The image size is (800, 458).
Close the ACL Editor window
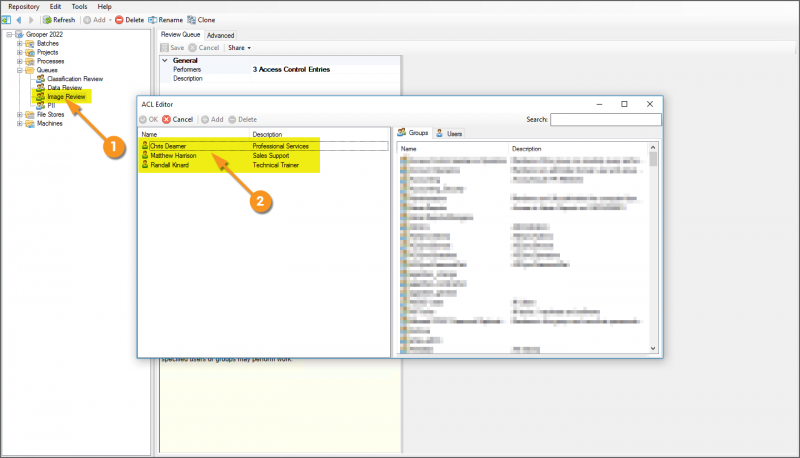coord(649,104)
